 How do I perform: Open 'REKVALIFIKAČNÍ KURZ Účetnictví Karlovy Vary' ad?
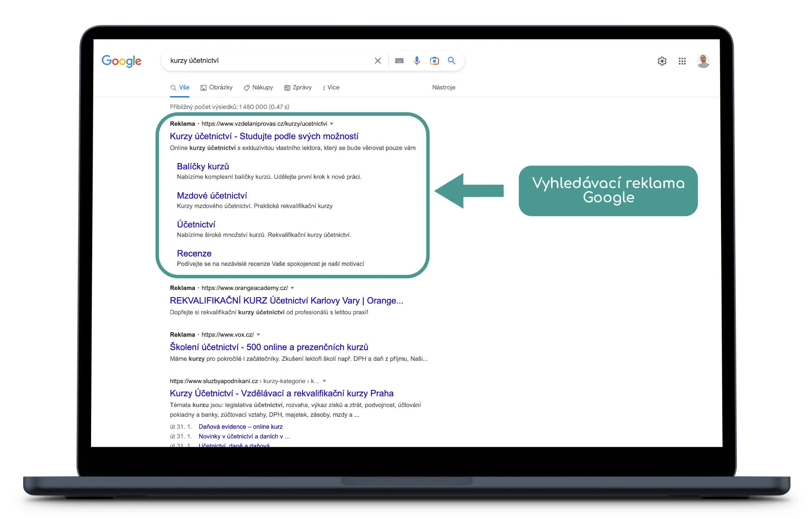pyautogui.click(x=286, y=301)
